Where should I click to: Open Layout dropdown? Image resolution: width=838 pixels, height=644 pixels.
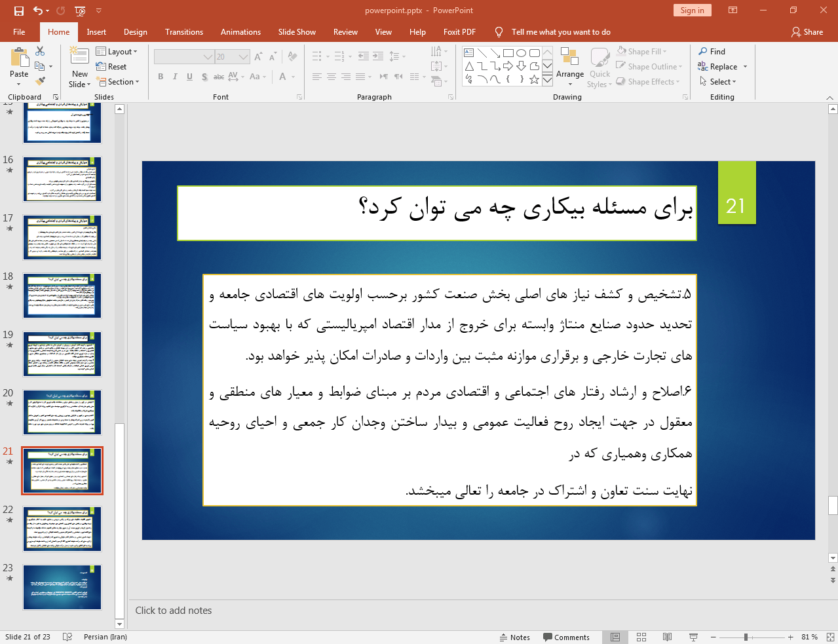(117, 51)
